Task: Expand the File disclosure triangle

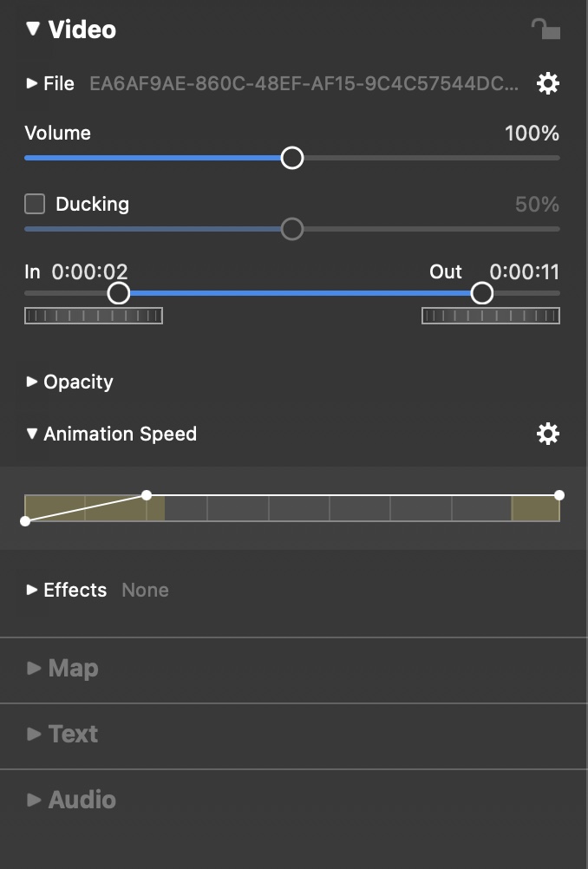Action: [32, 83]
